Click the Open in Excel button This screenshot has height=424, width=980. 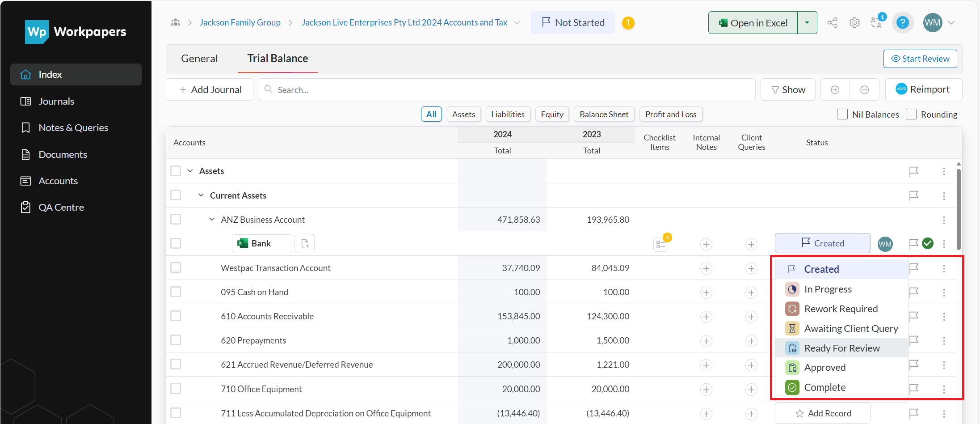(753, 23)
